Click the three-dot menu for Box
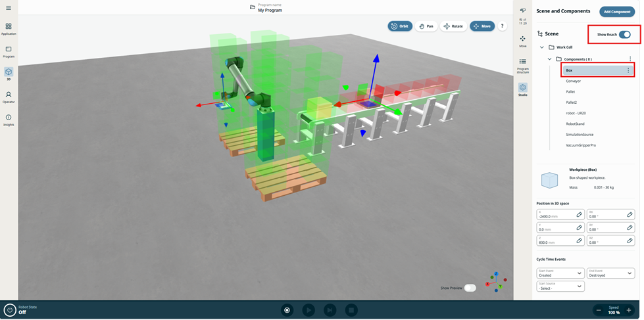This screenshot has width=644, height=320. pyautogui.click(x=628, y=70)
